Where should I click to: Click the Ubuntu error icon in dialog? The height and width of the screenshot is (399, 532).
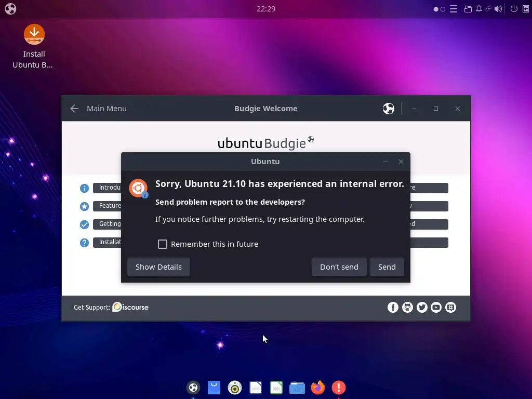(138, 188)
